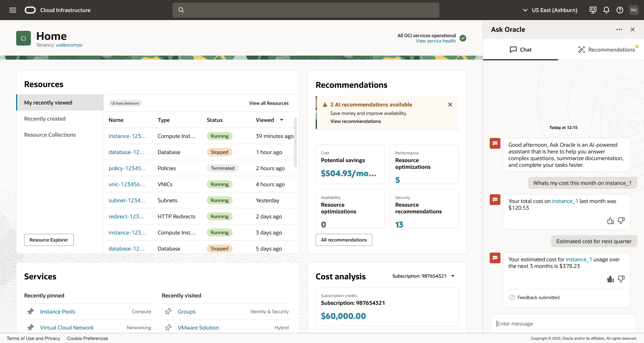Viewport: 644px width, 343px height.
Task: Open Cookie Preferences
Action: point(88,338)
